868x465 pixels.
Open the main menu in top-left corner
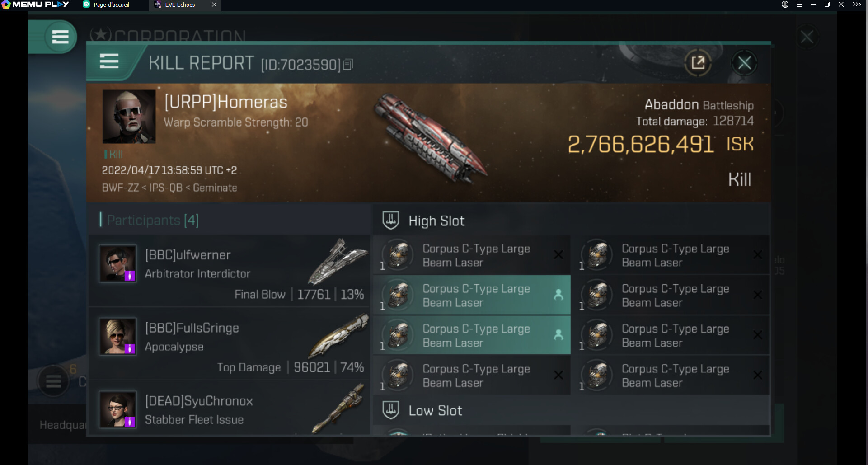[60, 37]
